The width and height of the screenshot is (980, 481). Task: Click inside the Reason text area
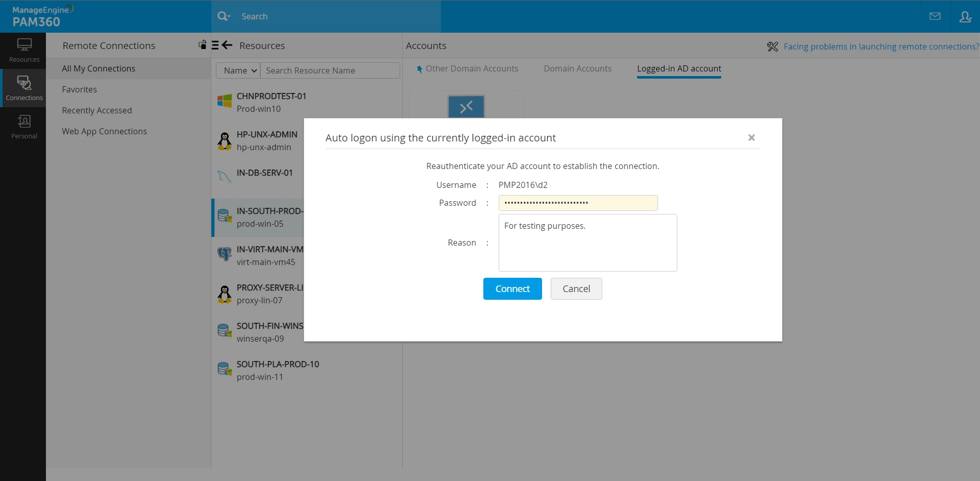tap(587, 243)
